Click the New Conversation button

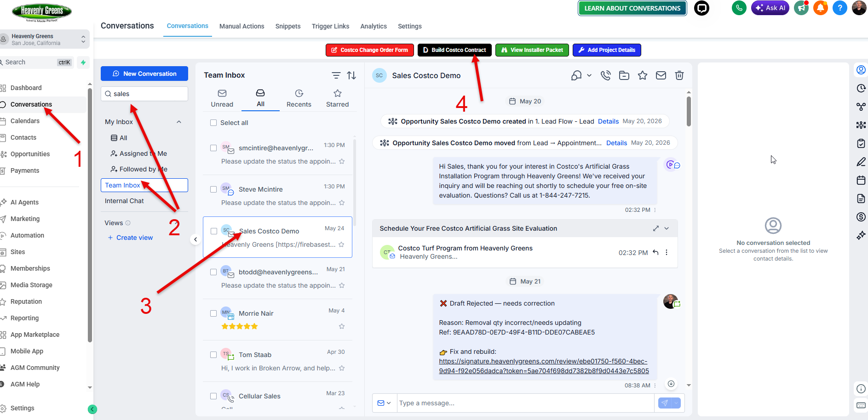pyautogui.click(x=144, y=74)
